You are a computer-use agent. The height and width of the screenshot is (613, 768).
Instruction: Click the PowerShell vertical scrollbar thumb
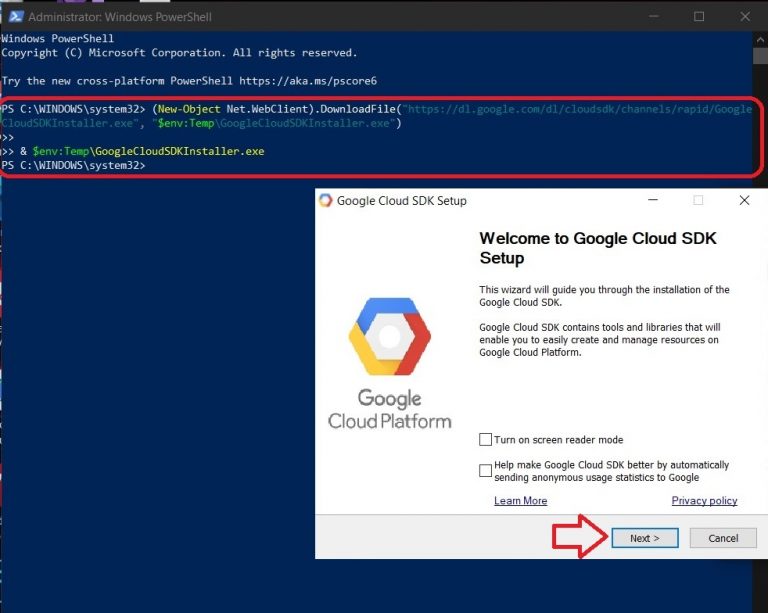(760, 56)
